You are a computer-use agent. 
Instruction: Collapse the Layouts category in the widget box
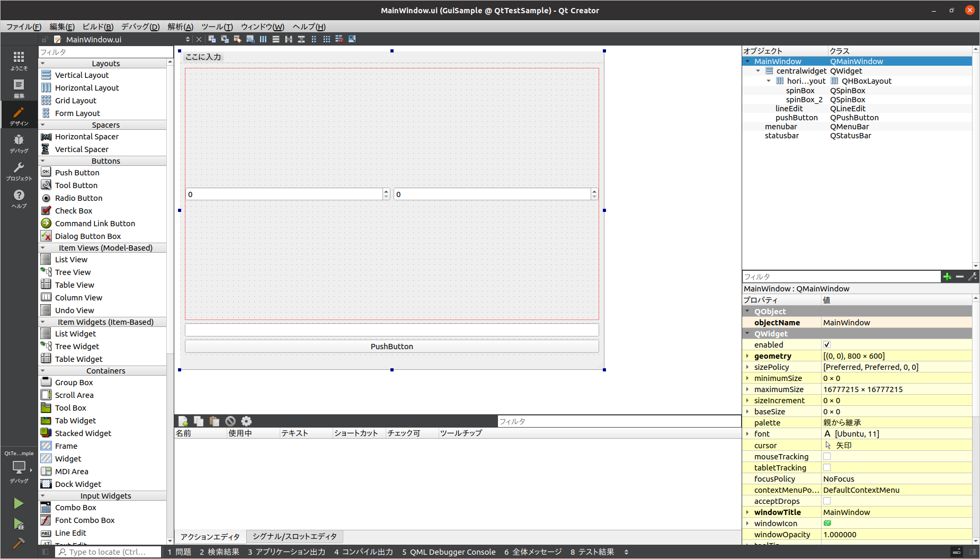point(43,64)
